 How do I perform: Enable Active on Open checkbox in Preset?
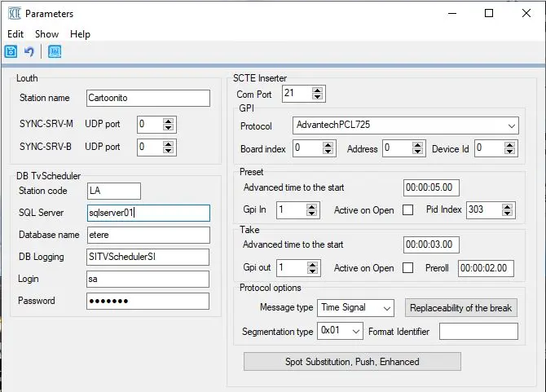pos(407,209)
